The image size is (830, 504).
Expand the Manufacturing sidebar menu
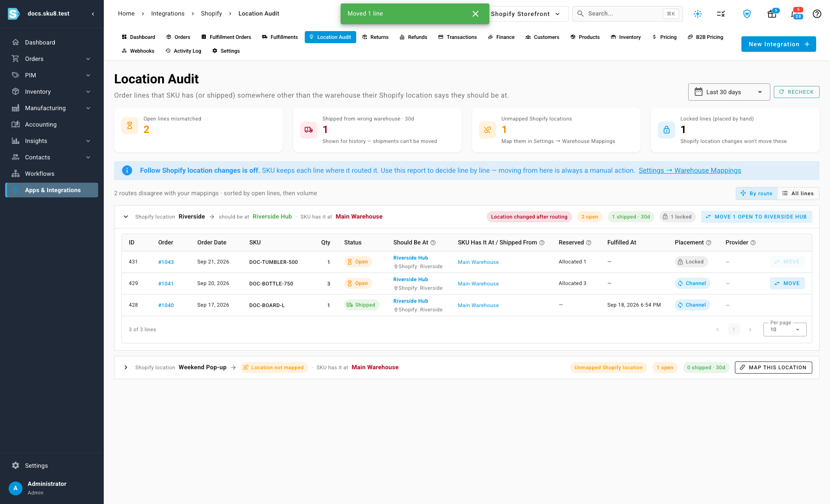click(52, 108)
